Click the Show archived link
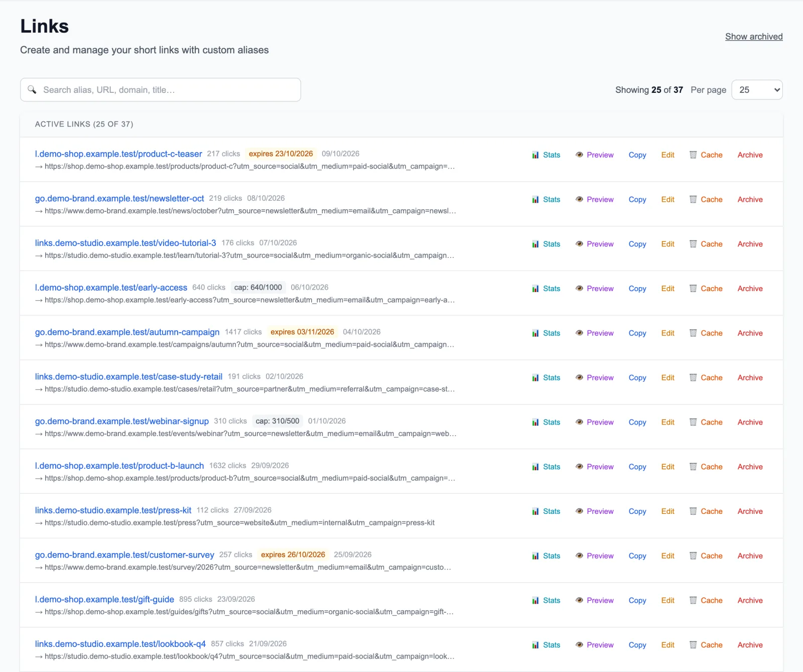 (x=754, y=37)
